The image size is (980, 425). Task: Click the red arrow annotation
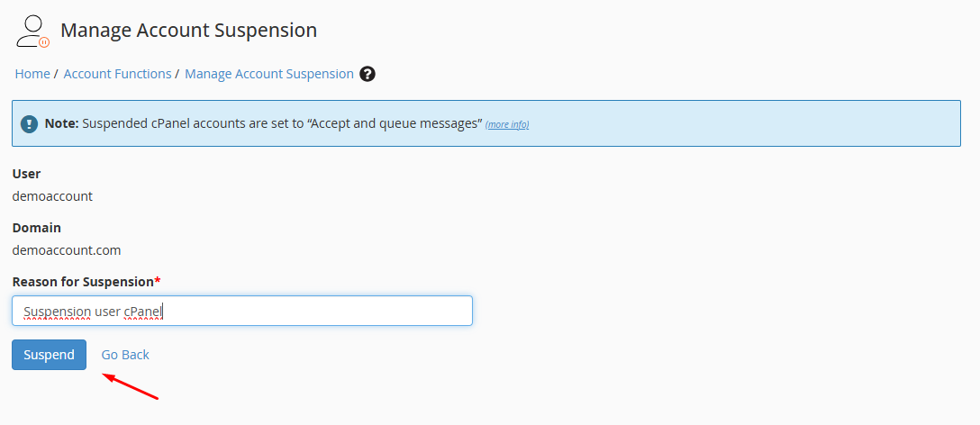130,386
